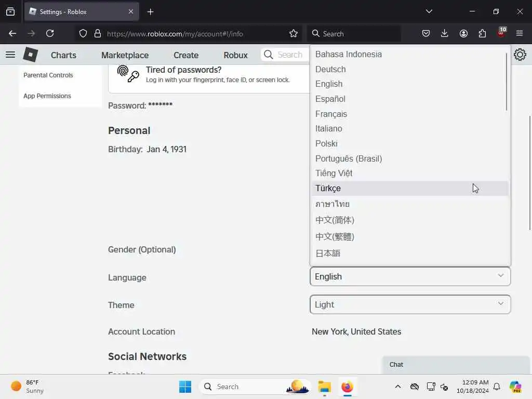This screenshot has height=399, width=532.
Task: Open Firefox account icon
Action: pos(463,34)
